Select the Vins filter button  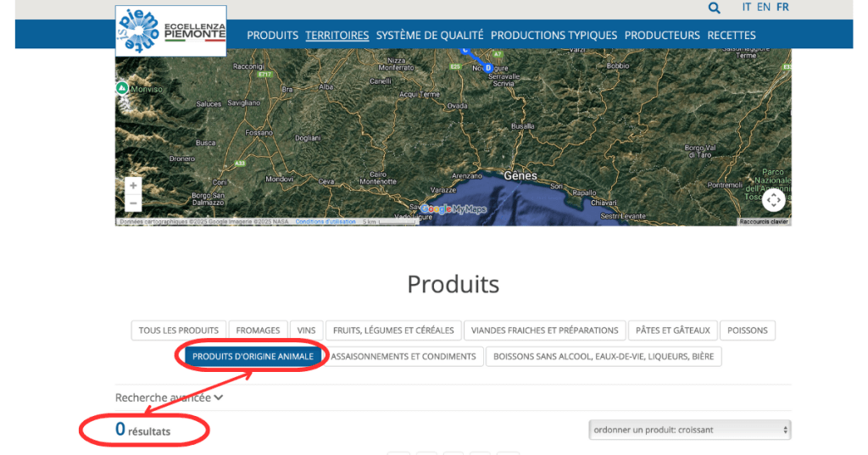[x=305, y=330]
